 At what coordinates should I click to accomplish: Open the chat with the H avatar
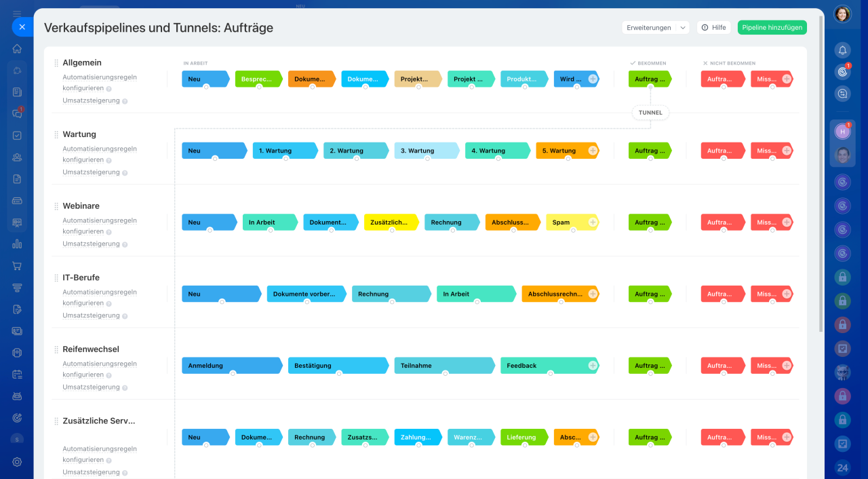pos(842,132)
